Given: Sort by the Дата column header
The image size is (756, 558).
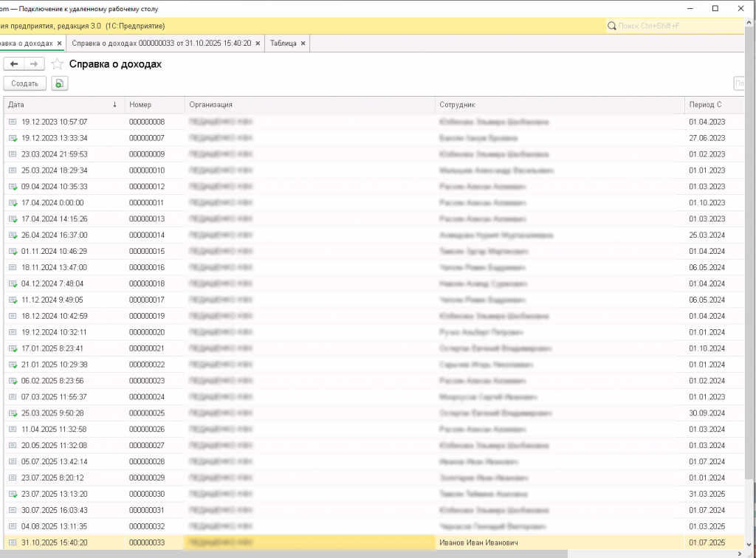Looking at the screenshot, I should (x=63, y=105).
